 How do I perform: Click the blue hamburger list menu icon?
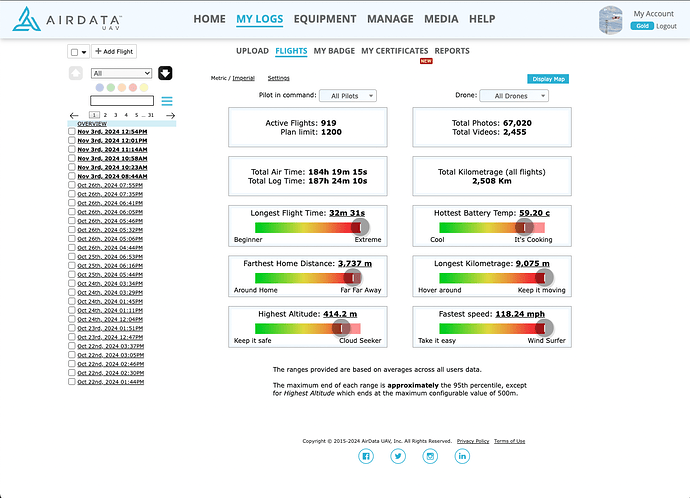click(x=167, y=101)
